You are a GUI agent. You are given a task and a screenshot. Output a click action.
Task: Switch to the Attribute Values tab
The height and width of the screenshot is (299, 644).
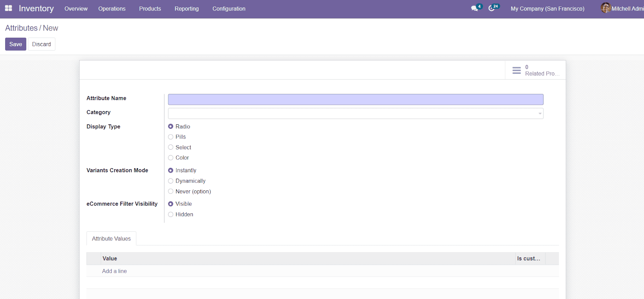coord(111,239)
